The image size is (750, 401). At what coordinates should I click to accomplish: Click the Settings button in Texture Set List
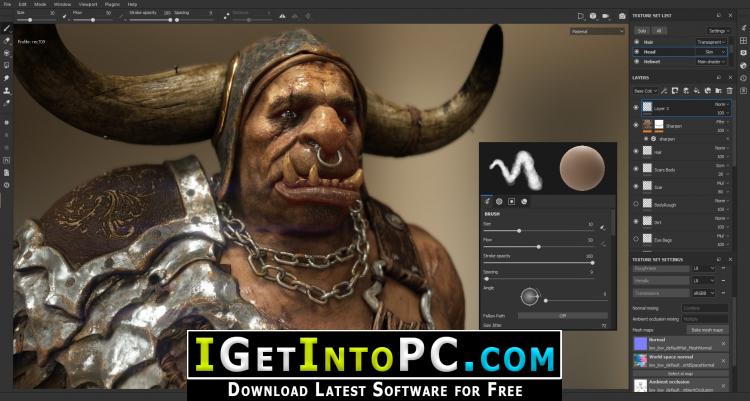717,30
